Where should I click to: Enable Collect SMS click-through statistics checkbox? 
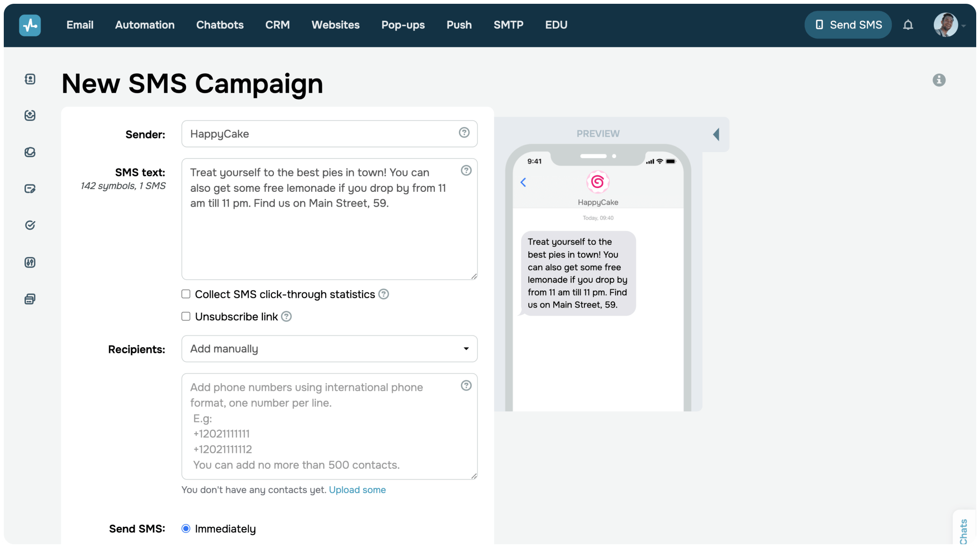pos(186,294)
